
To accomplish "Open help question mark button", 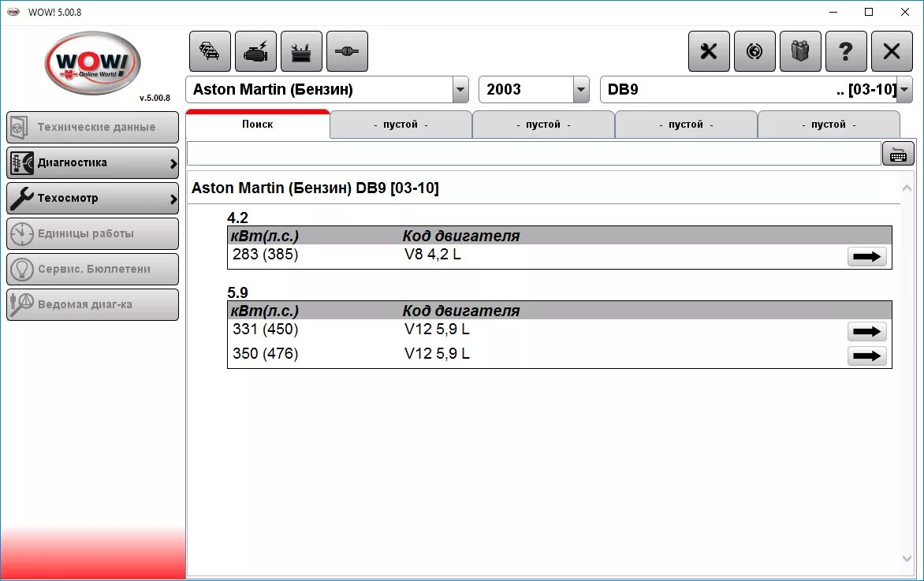I will tap(846, 51).
